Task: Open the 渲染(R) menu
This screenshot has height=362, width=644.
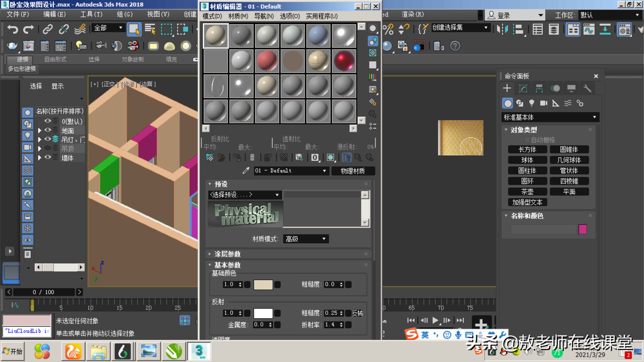Action: pos(413,14)
